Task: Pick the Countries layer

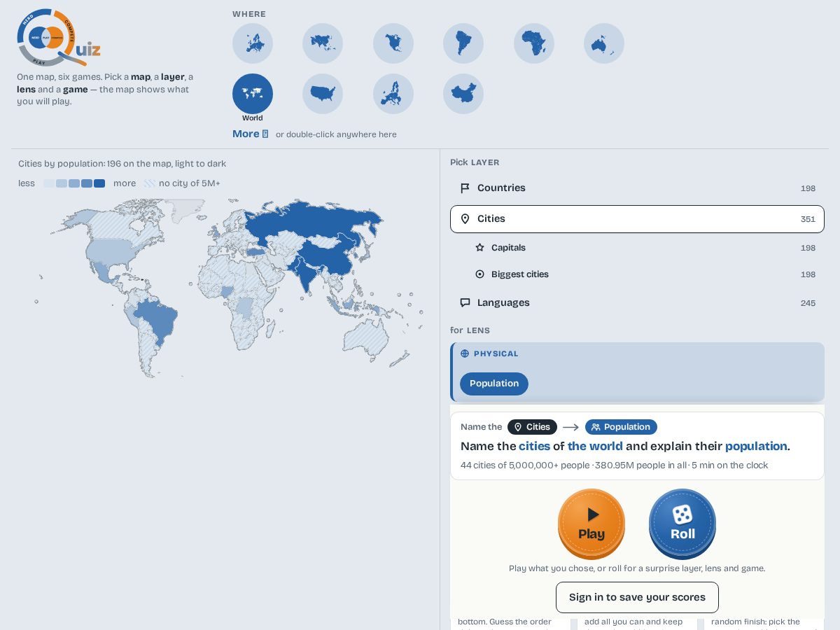Action: (x=637, y=188)
